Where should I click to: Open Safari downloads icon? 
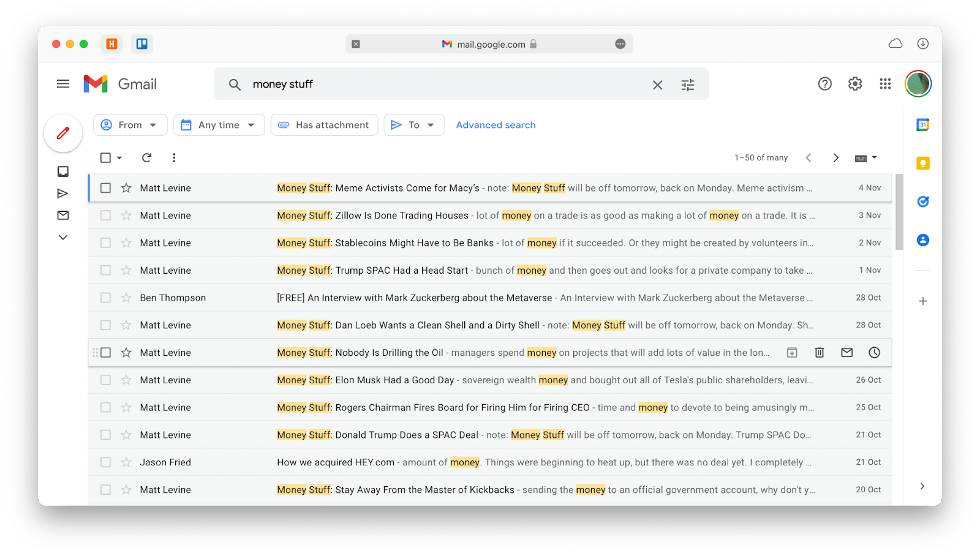tap(923, 43)
